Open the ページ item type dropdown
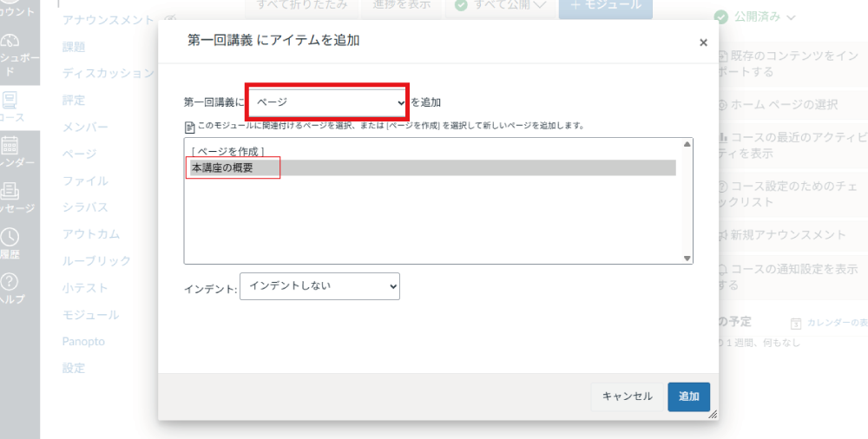Screen dimensions: 868x439 pyautogui.click(x=327, y=102)
